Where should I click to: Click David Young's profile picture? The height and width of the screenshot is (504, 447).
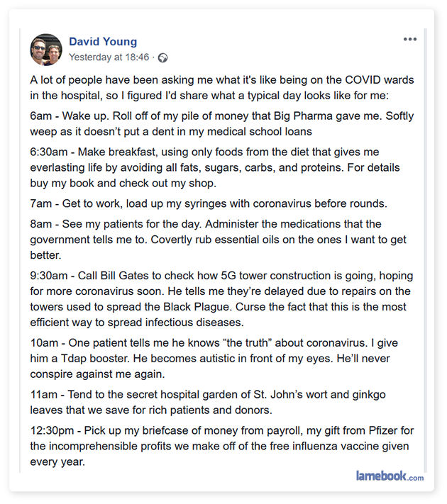click(46, 49)
